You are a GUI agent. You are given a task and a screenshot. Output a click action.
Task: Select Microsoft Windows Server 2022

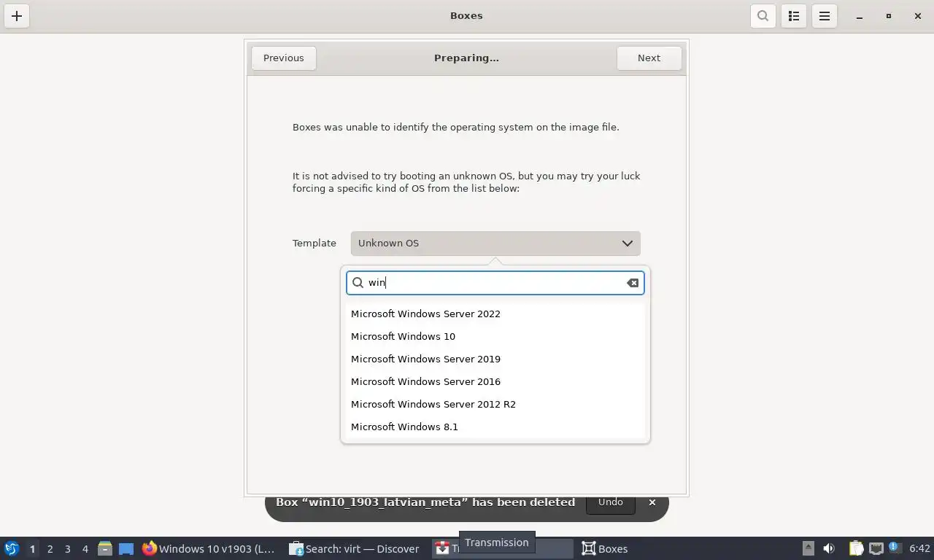(495, 314)
